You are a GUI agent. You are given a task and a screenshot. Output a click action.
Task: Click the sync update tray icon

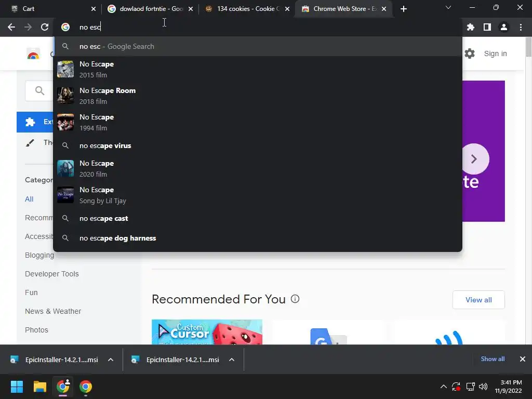(456, 387)
